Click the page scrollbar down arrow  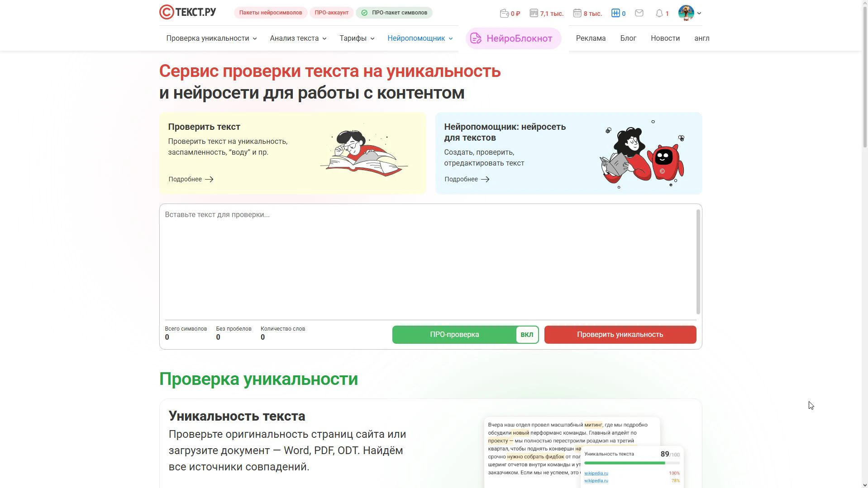[864, 485]
